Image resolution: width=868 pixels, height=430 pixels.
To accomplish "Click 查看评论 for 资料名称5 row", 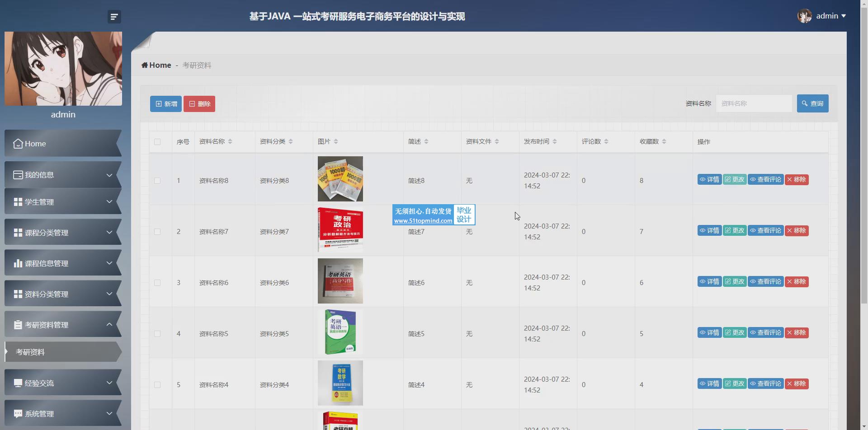I will (766, 333).
